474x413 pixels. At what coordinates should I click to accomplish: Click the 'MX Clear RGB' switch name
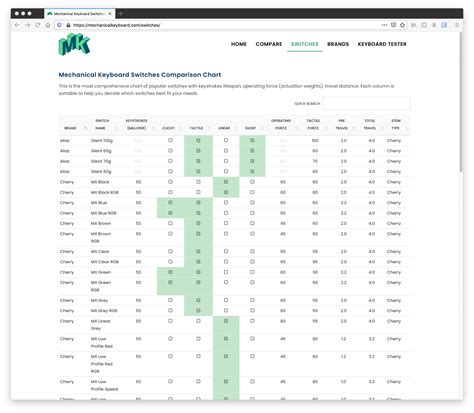pyautogui.click(x=105, y=262)
